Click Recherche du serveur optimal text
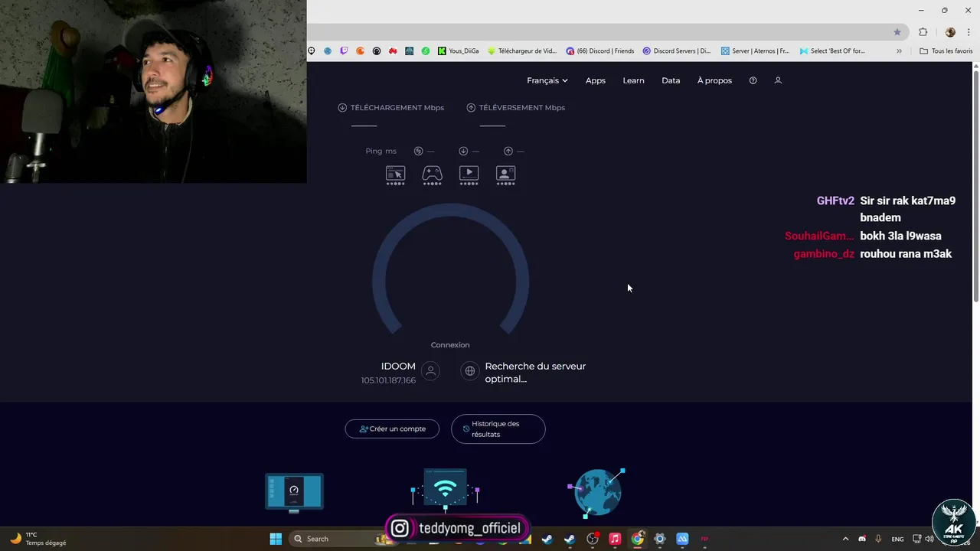Image resolution: width=980 pixels, height=551 pixels. 535,372
